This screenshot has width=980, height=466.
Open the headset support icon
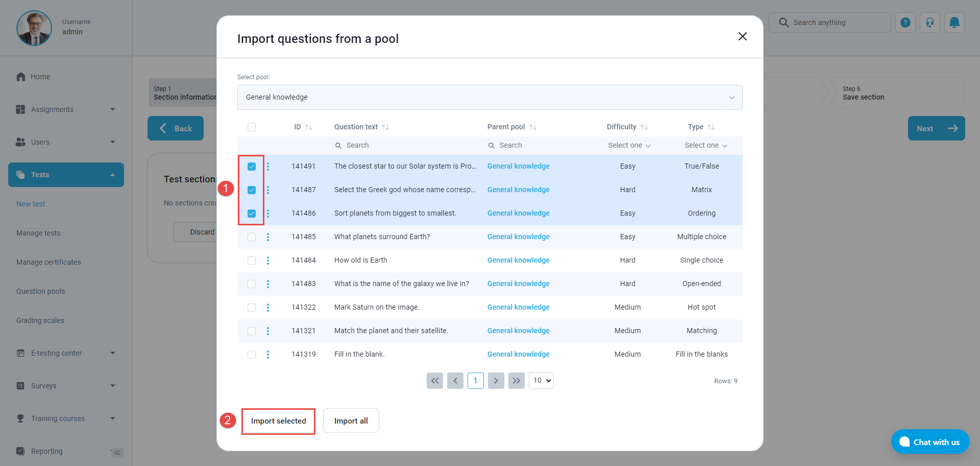pyautogui.click(x=929, y=22)
